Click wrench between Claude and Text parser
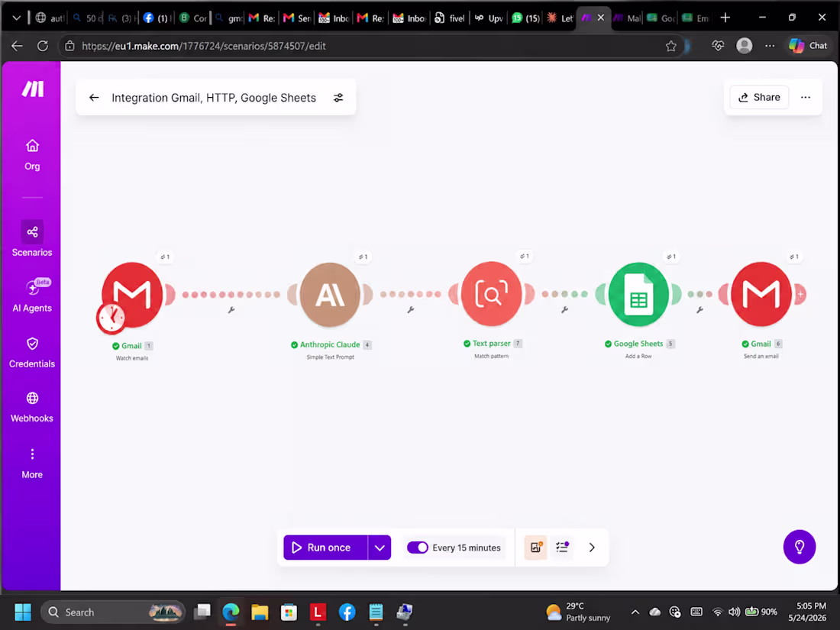 pyautogui.click(x=410, y=309)
